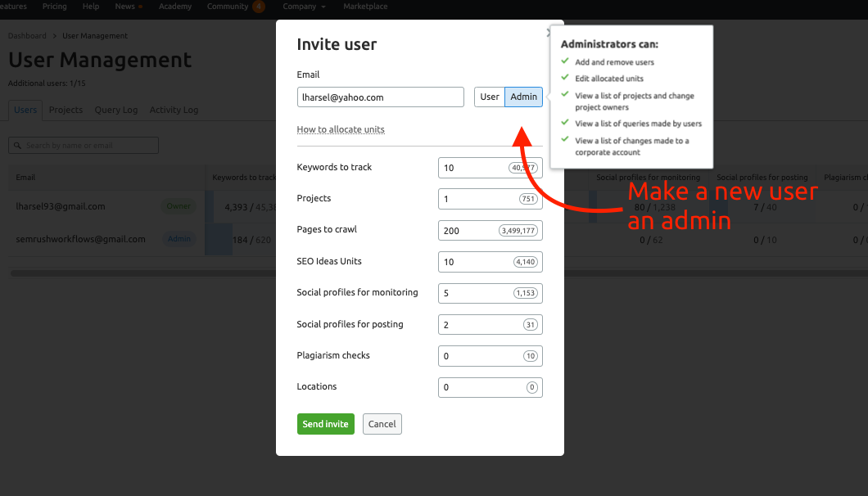Click the Additional users count text
The height and width of the screenshot is (496, 868).
click(x=47, y=83)
